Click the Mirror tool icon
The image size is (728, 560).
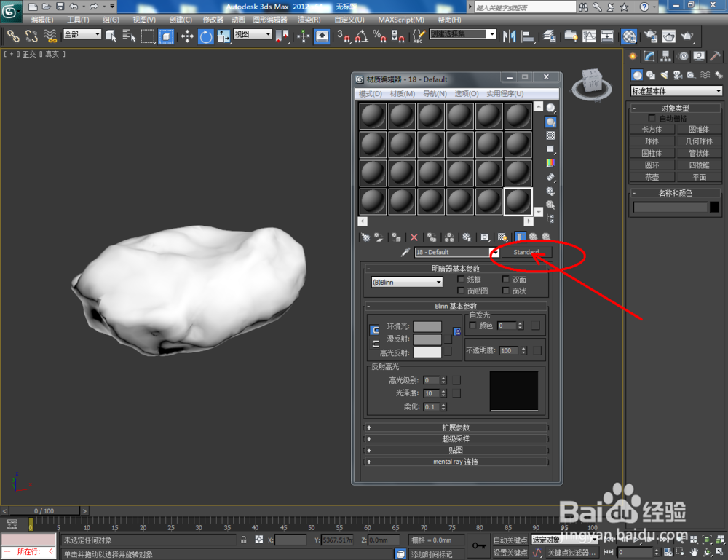(509, 36)
